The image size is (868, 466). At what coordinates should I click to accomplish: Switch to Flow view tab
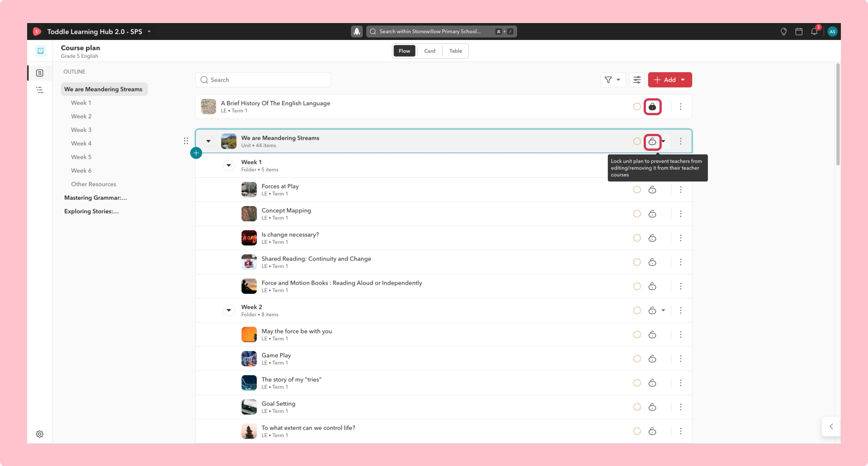(404, 51)
